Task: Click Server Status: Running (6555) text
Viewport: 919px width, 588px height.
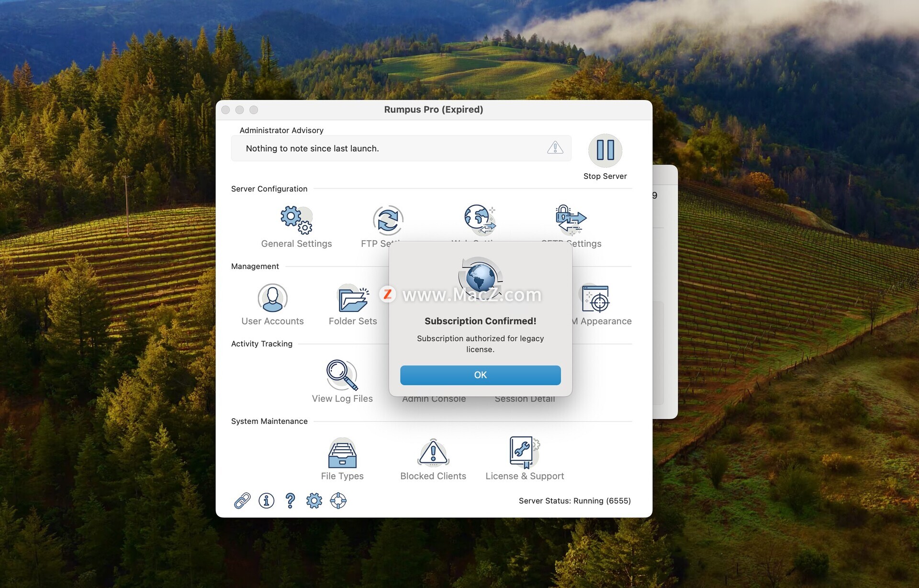Action: 574,501
